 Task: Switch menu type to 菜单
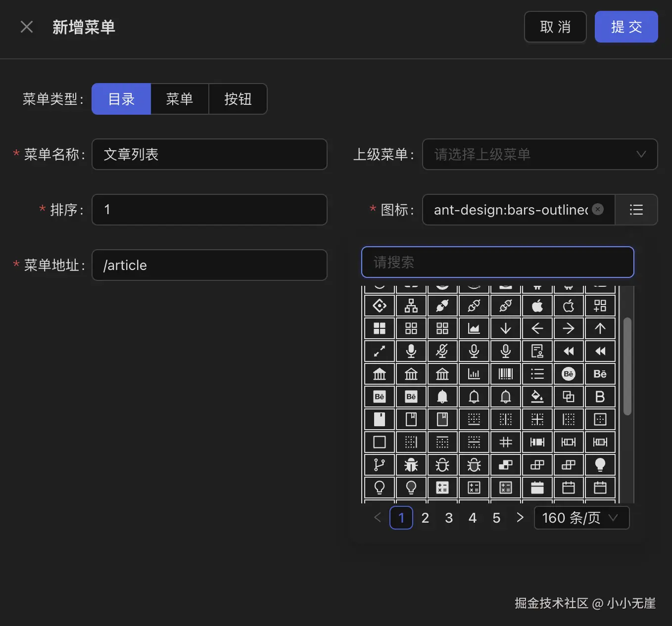tap(180, 99)
